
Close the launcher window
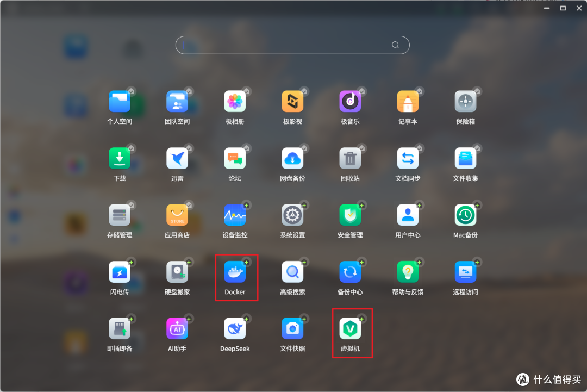click(x=579, y=8)
